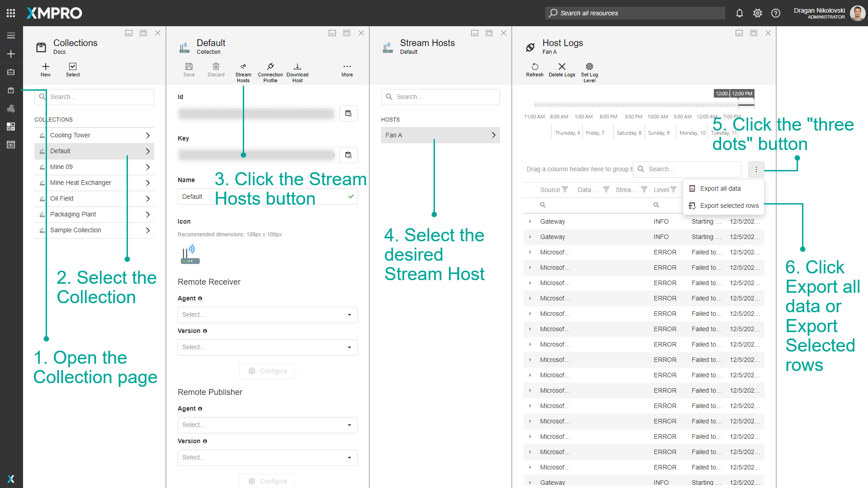Open Remote Publisher Version dropdown
868x488 pixels.
[x=267, y=458]
